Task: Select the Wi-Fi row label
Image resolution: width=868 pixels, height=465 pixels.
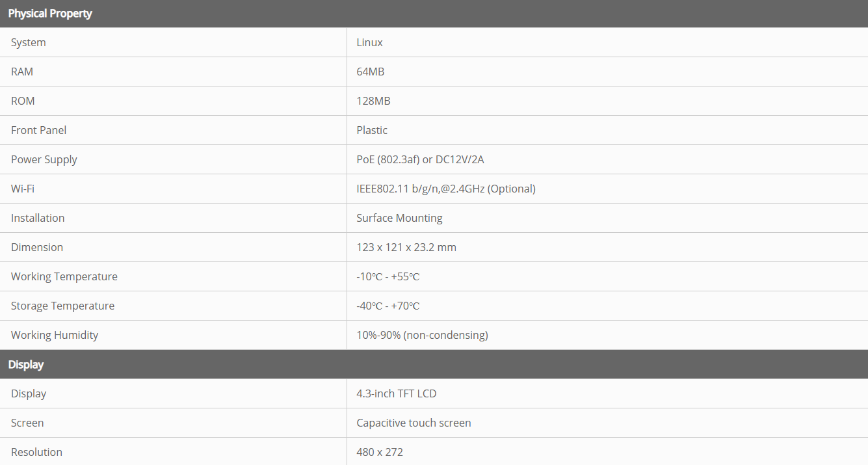Action: [23, 189]
